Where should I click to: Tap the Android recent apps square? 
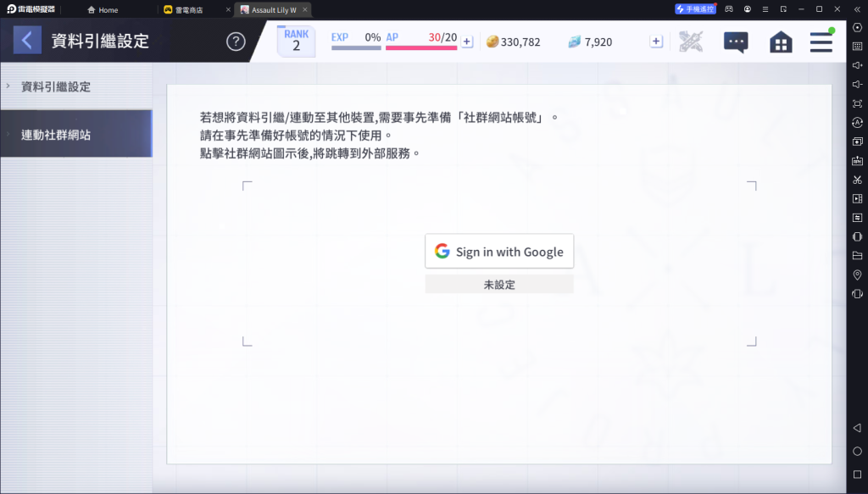[x=857, y=475]
